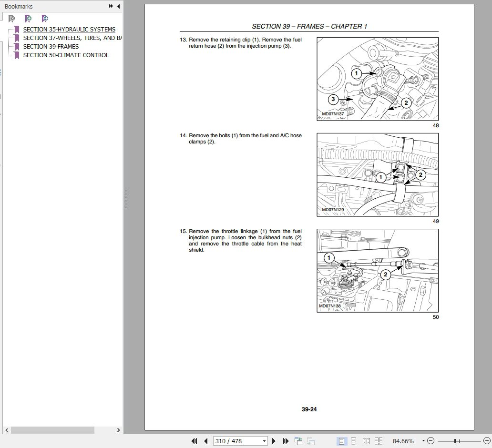
Task: Click the bookmark with arrow icon
Action: pyautogui.click(x=44, y=18)
